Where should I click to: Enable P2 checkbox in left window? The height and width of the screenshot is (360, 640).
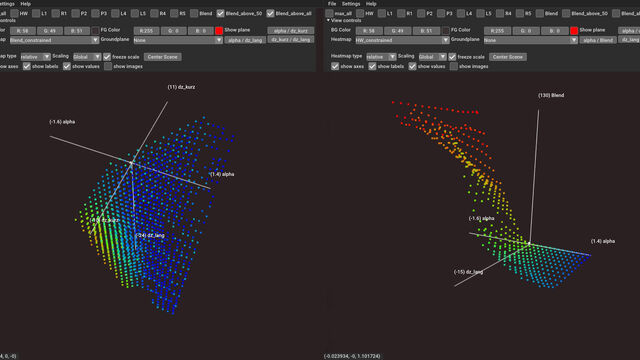click(76, 13)
